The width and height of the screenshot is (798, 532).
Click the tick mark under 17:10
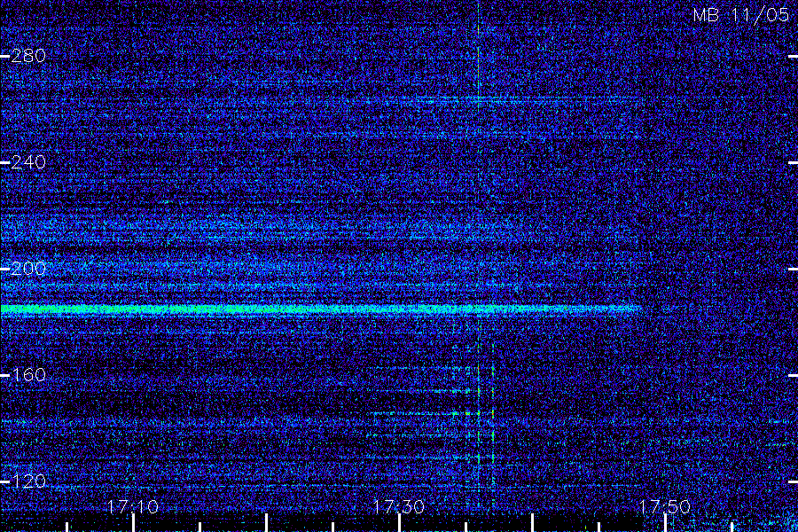point(133,523)
